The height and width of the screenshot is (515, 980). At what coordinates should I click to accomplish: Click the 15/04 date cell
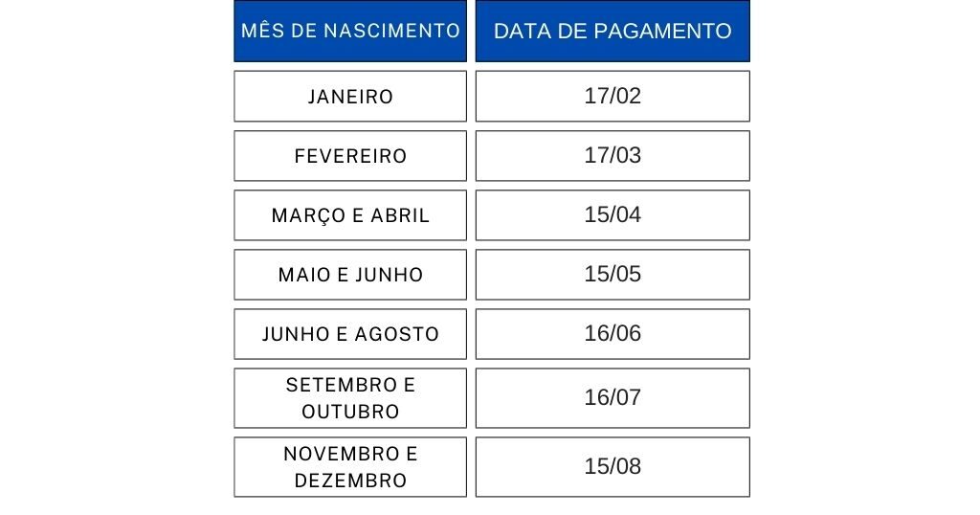tap(612, 215)
